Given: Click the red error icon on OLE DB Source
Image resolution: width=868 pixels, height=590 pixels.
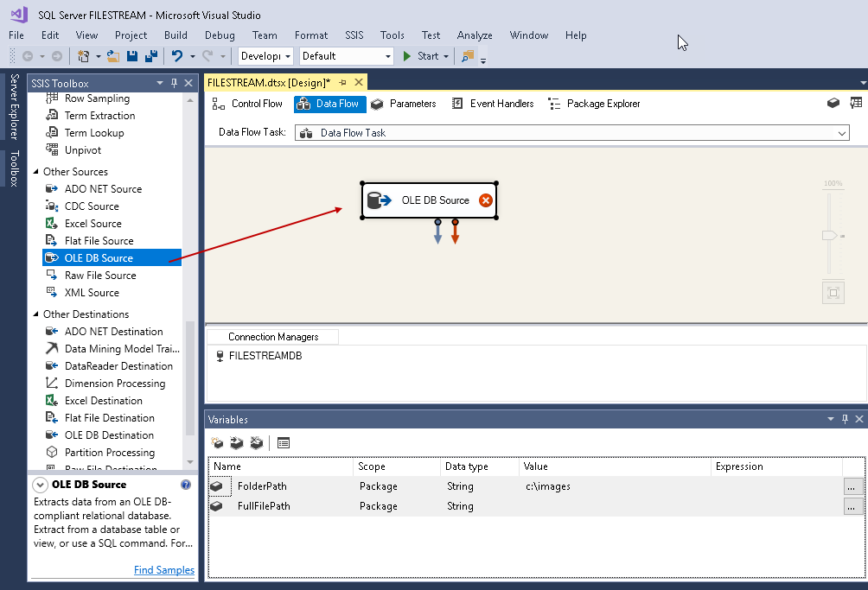Looking at the screenshot, I should [486, 200].
